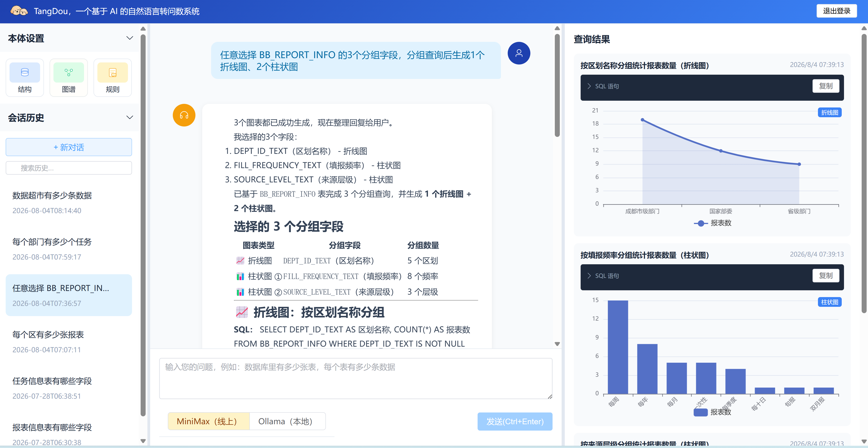Open history 任意选择 BB_REPORT_IN...
Screen dimensions: 868x448
point(69,295)
